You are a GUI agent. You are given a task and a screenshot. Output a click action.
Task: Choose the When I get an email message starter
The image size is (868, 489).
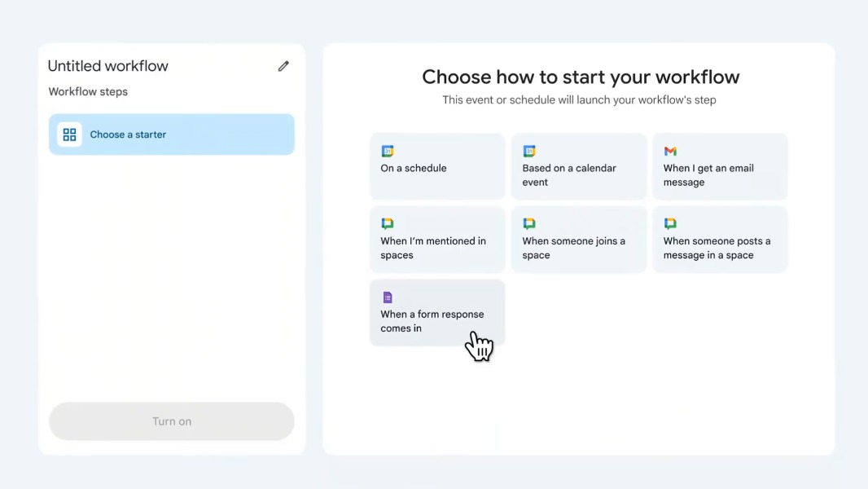(720, 166)
